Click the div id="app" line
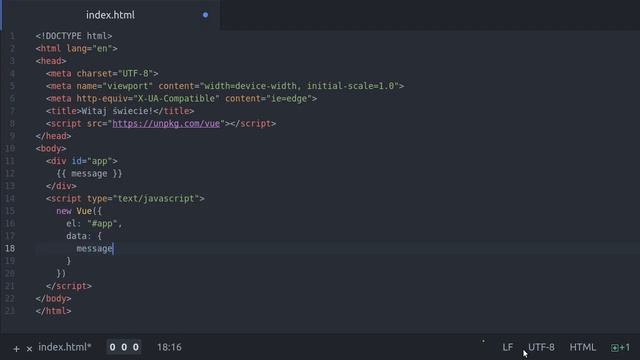This screenshot has height=360, width=640. click(82, 161)
